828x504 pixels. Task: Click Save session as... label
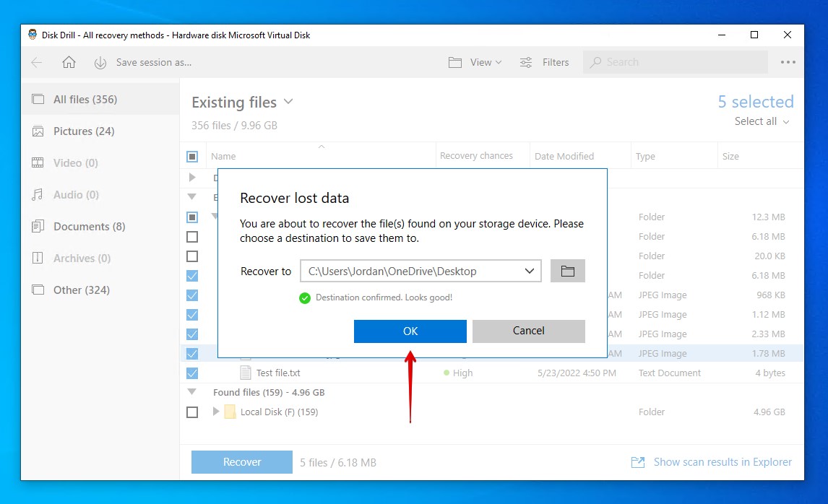click(154, 62)
